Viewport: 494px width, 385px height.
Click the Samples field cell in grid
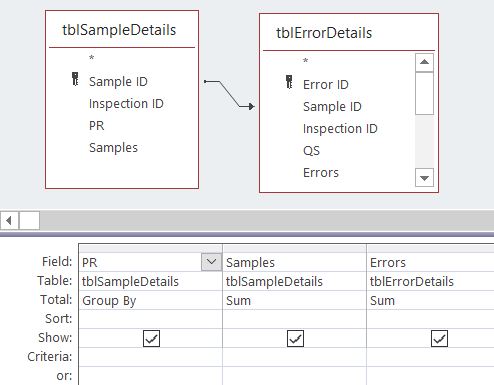(x=295, y=262)
